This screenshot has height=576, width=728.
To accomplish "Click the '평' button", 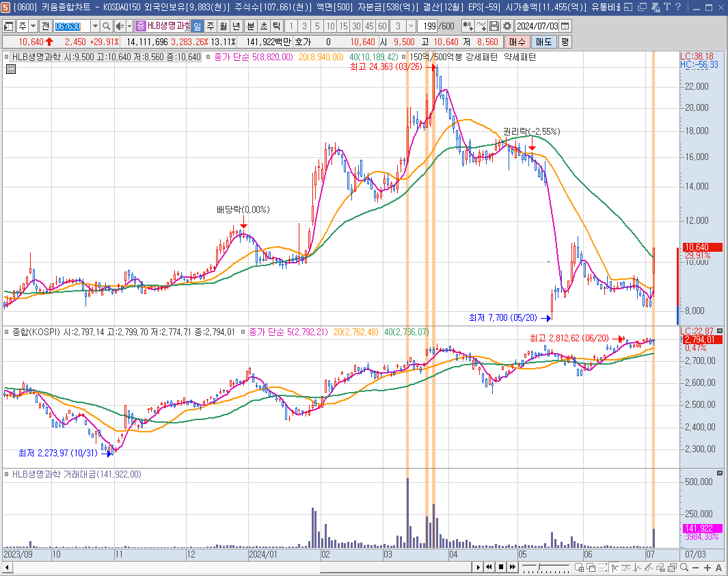I will [x=565, y=42].
